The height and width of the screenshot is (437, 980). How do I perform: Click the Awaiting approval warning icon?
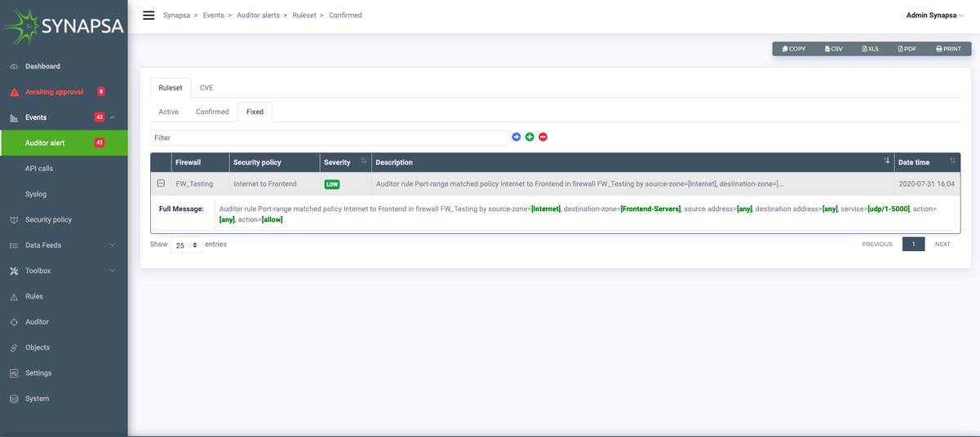point(14,92)
